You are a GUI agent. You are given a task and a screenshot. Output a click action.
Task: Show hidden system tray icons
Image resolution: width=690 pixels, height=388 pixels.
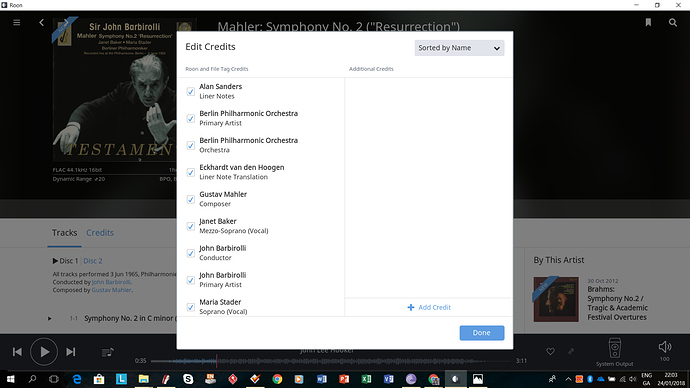568,379
